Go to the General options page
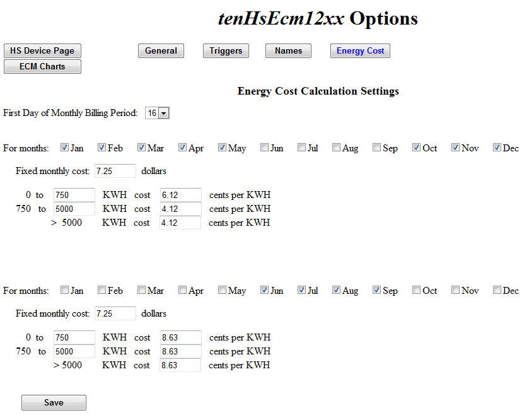Image resolution: width=529 pixels, height=420 pixels. pyautogui.click(x=161, y=50)
